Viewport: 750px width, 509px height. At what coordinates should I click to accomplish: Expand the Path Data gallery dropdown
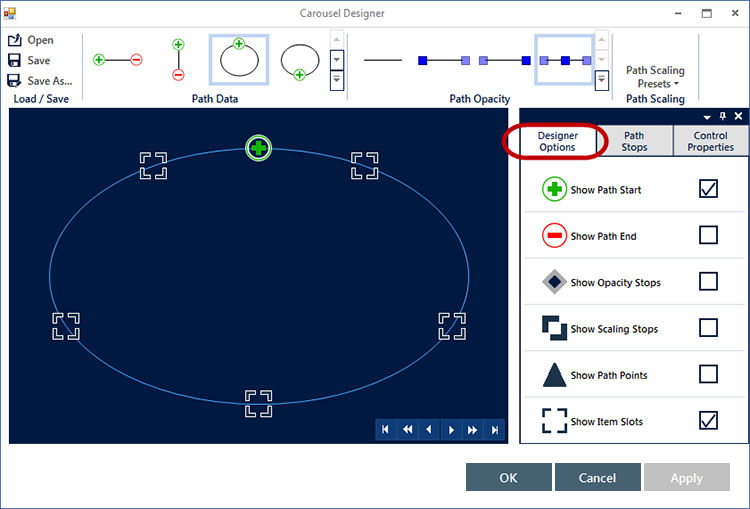pyautogui.click(x=337, y=79)
